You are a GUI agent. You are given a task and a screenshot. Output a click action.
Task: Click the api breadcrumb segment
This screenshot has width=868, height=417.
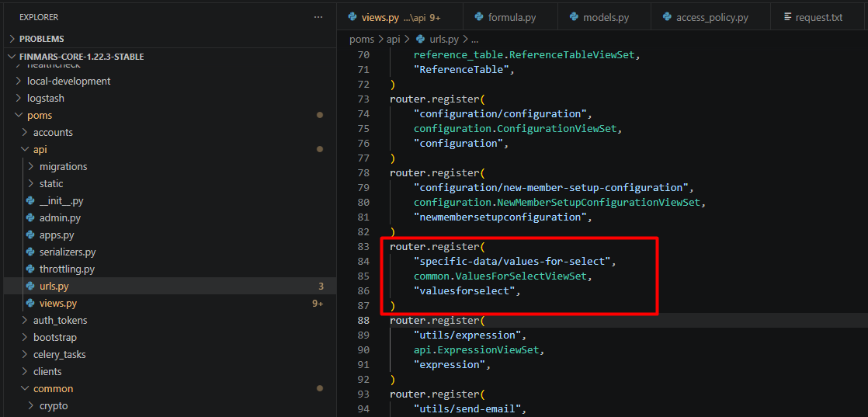click(x=395, y=39)
